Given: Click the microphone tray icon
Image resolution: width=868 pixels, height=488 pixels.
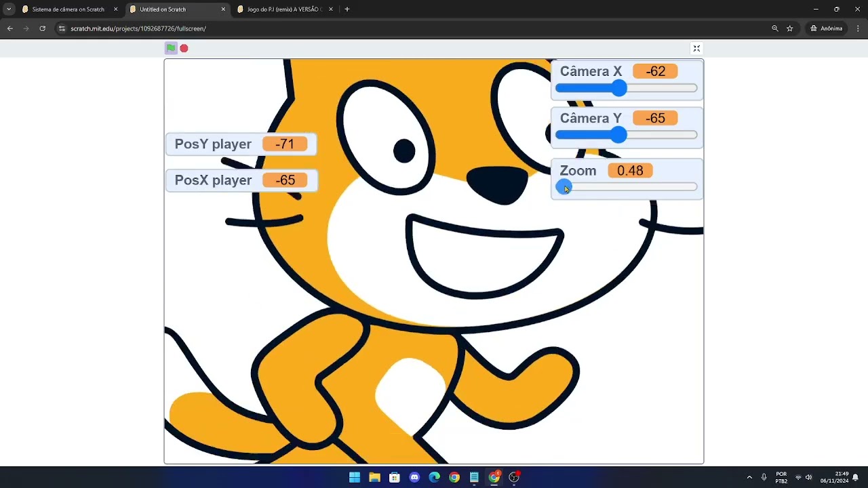Looking at the screenshot, I should (764, 477).
